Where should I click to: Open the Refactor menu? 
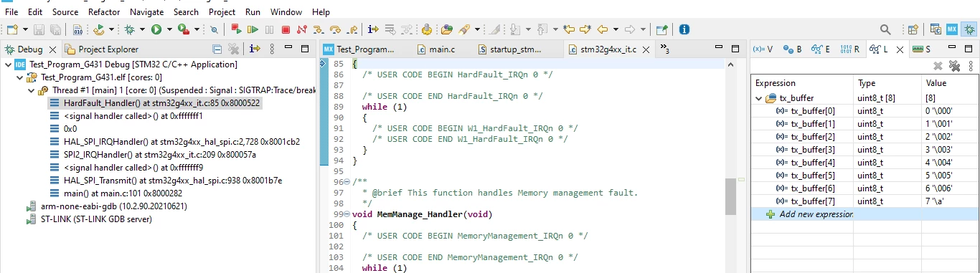[104, 12]
